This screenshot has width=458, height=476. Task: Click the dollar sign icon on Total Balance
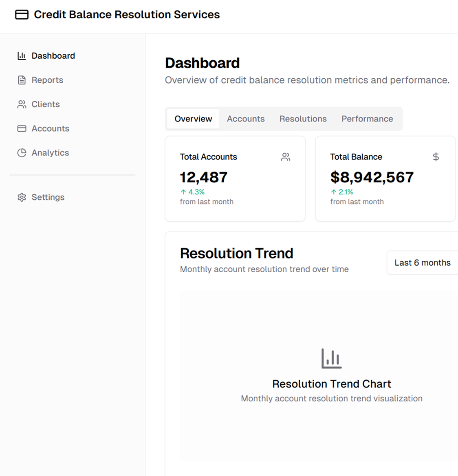pos(436,157)
